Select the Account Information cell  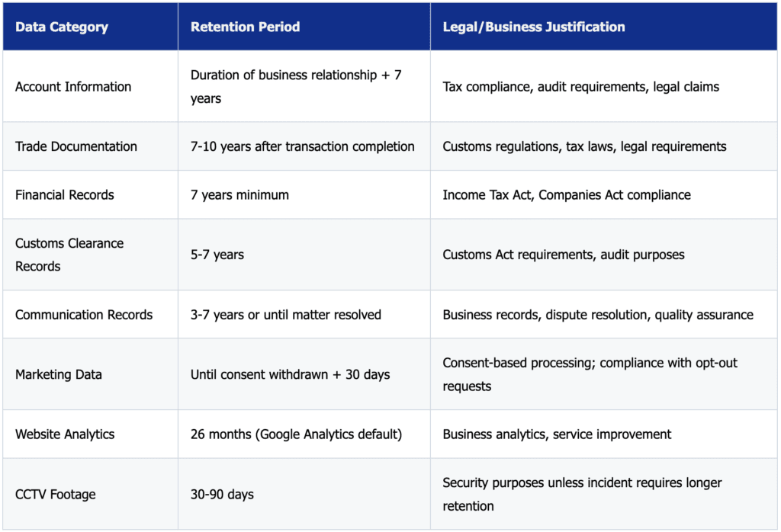point(73,87)
